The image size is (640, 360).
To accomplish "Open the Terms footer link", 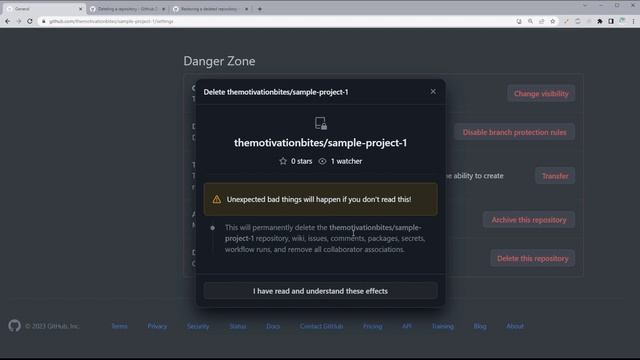I will [x=120, y=326].
